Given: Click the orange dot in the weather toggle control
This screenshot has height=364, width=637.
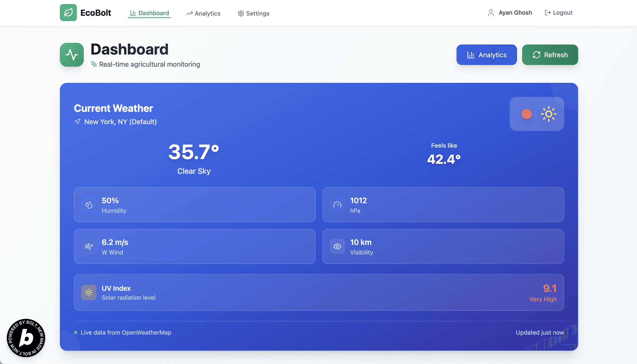Looking at the screenshot, I should [526, 114].
